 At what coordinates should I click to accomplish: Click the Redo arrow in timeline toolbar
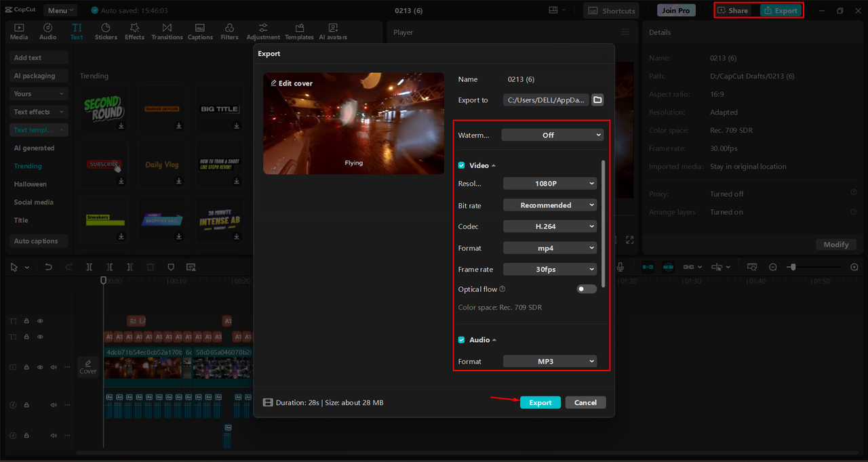point(68,268)
